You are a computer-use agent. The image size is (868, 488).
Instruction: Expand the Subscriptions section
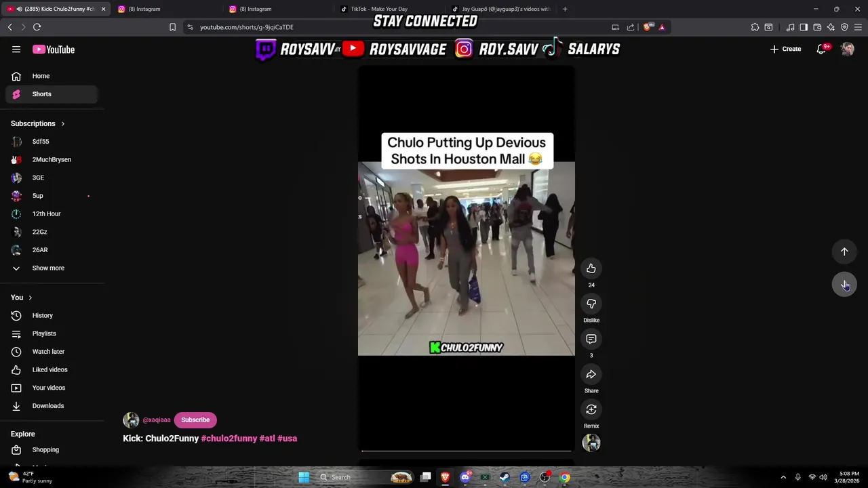38,123
